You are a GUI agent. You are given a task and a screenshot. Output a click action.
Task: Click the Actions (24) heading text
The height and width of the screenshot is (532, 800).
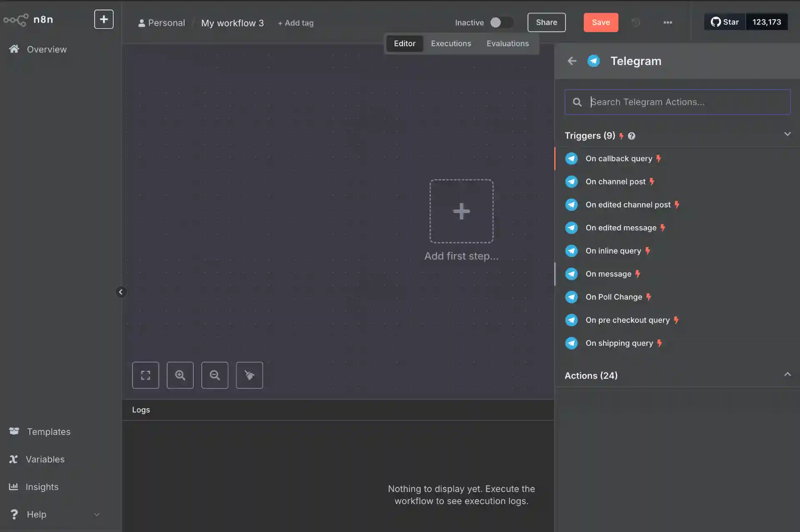tap(591, 376)
